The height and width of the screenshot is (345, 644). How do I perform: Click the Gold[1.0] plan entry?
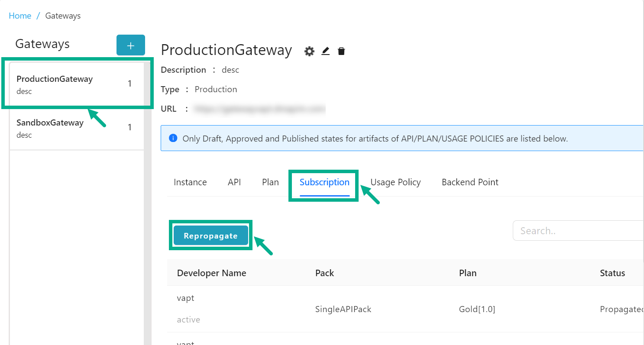point(477,309)
